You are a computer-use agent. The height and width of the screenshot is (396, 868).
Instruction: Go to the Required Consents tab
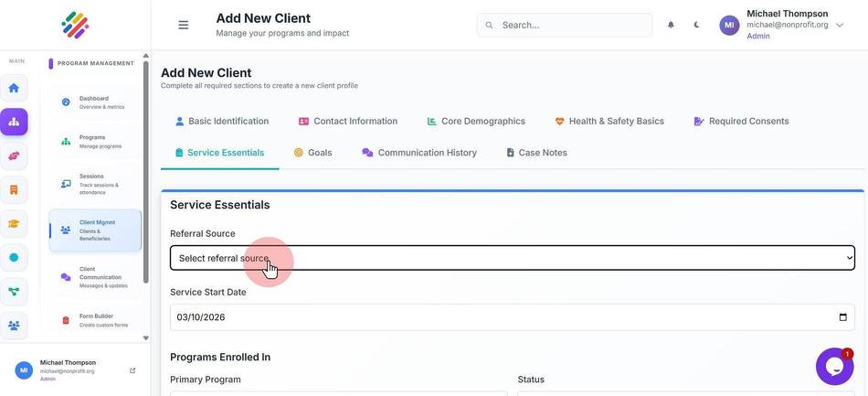tap(741, 122)
